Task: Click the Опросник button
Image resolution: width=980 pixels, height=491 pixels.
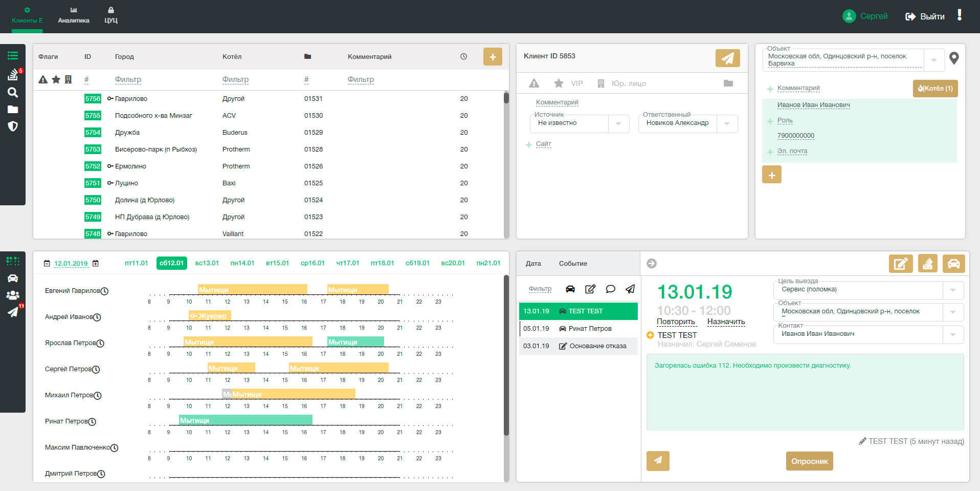Action: tap(809, 461)
